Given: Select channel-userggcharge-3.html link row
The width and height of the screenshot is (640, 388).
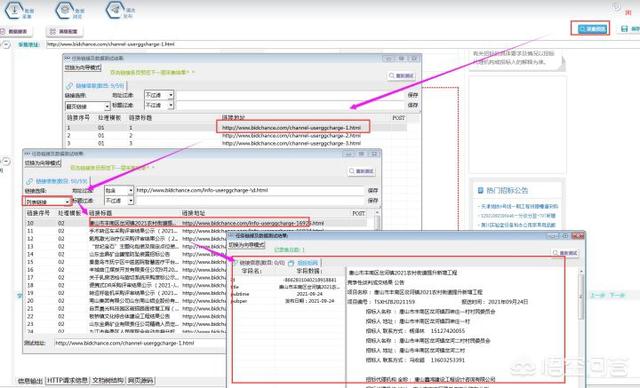Looking at the screenshot, I should point(236,143).
